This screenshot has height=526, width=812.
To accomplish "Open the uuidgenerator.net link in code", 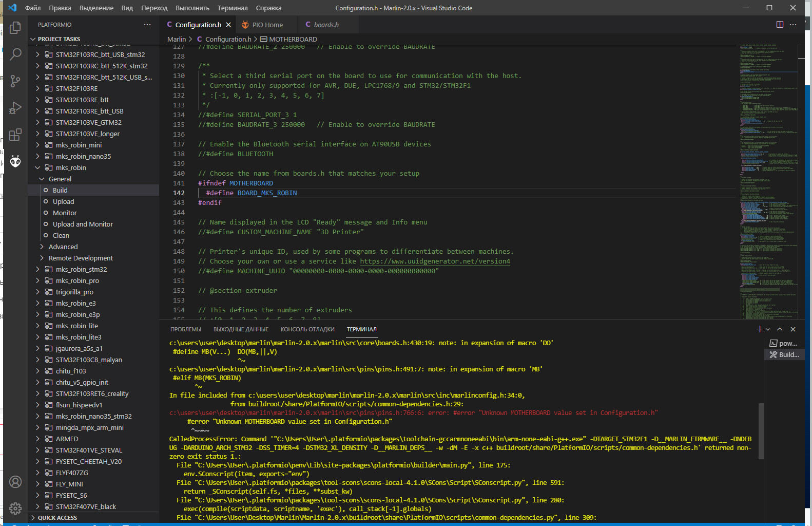I will point(435,261).
